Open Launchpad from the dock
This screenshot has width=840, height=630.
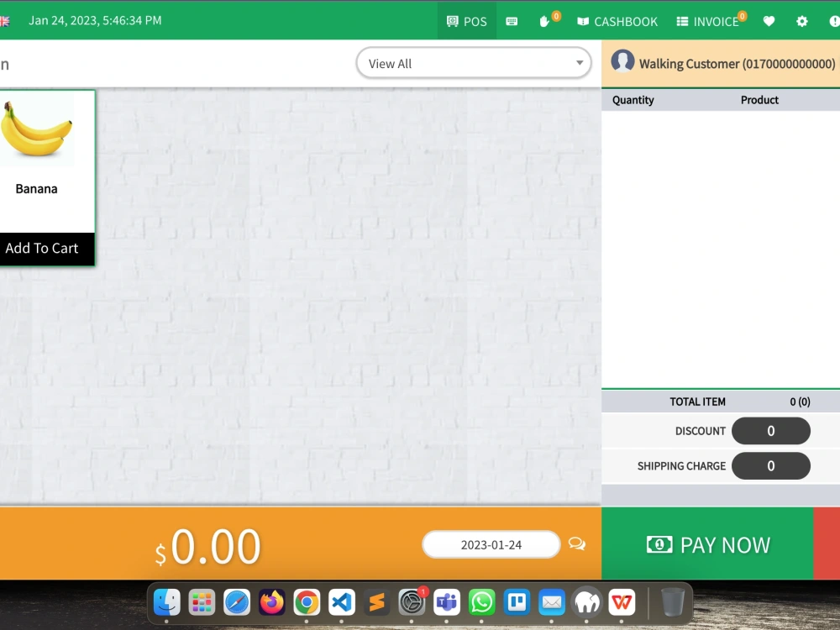(x=202, y=602)
